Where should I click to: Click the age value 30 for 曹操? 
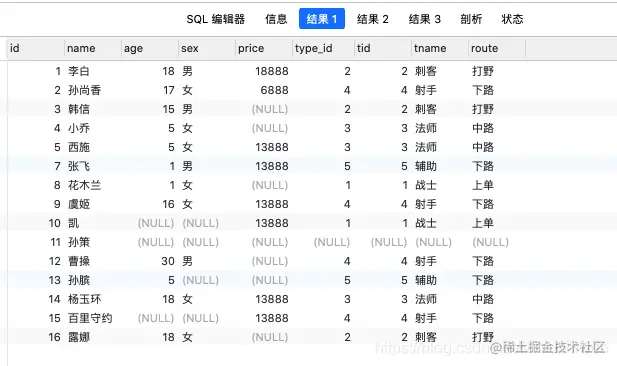click(x=168, y=261)
